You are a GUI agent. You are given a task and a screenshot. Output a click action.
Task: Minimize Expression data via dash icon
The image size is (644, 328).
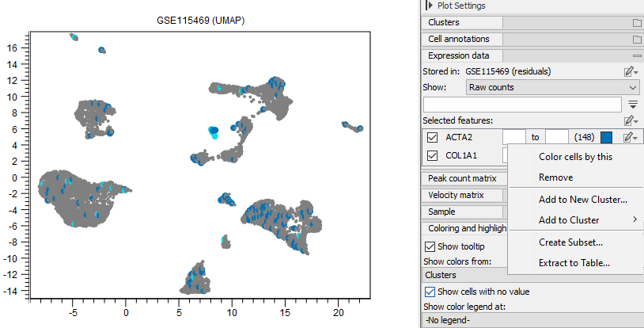point(637,56)
